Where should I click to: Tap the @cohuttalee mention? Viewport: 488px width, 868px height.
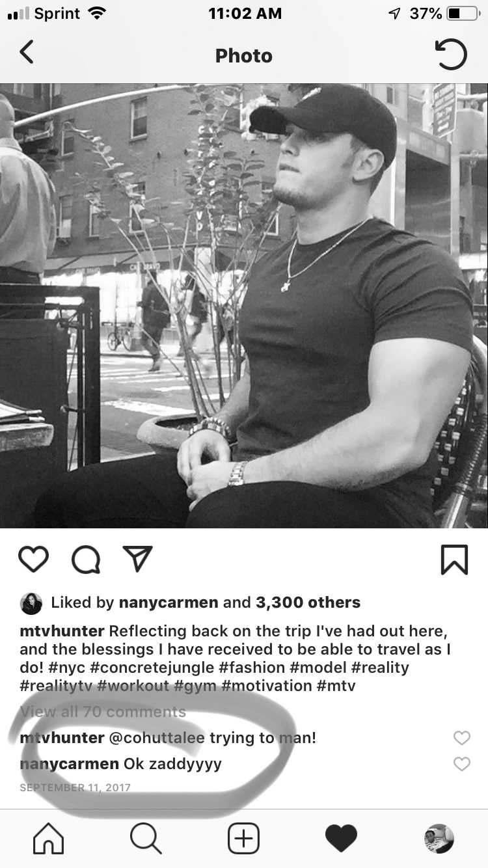[x=157, y=738]
